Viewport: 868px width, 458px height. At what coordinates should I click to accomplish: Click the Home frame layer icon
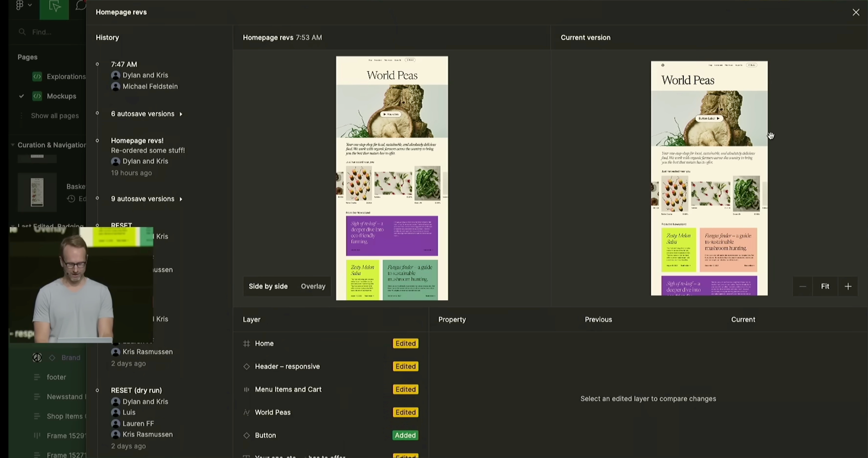(x=247, y=343)
